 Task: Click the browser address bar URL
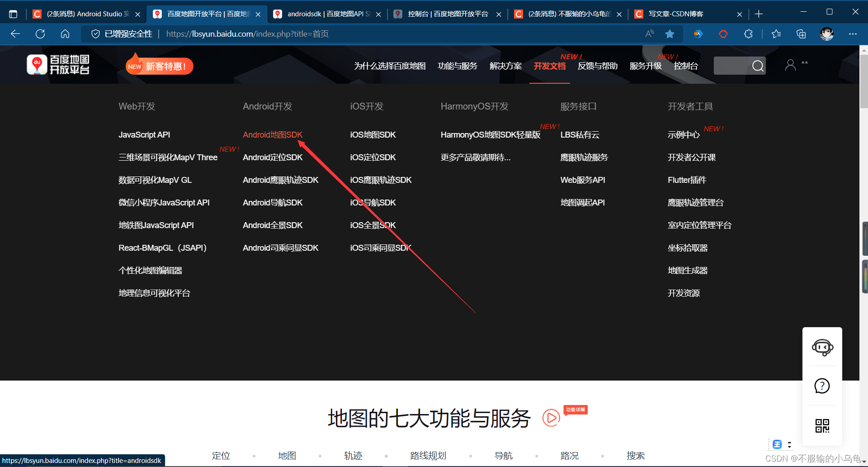coord(247,34)
